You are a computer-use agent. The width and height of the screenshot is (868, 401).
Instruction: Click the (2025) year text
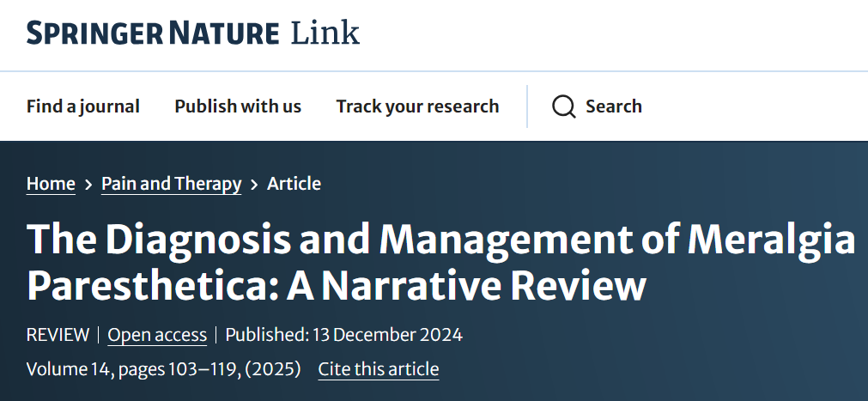click(272, 369)
